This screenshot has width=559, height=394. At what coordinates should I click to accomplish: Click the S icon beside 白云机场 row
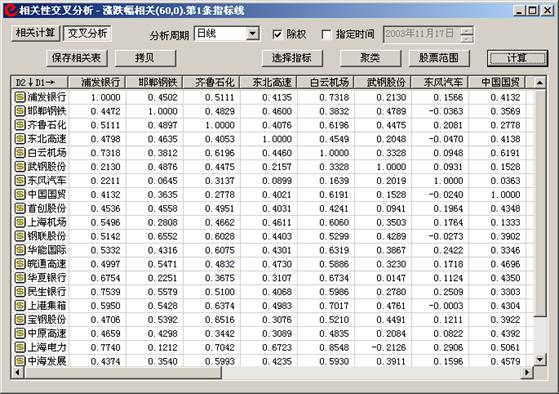point(20,153)
